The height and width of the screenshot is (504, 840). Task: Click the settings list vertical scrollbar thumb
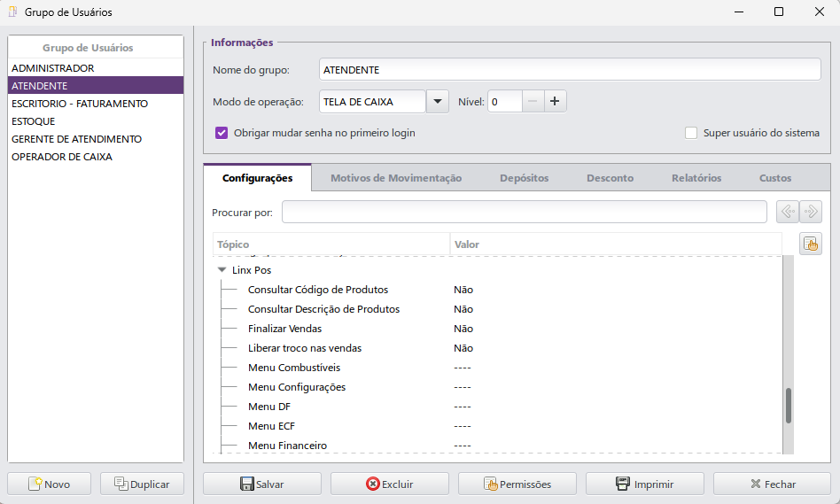tap(788, 406)
